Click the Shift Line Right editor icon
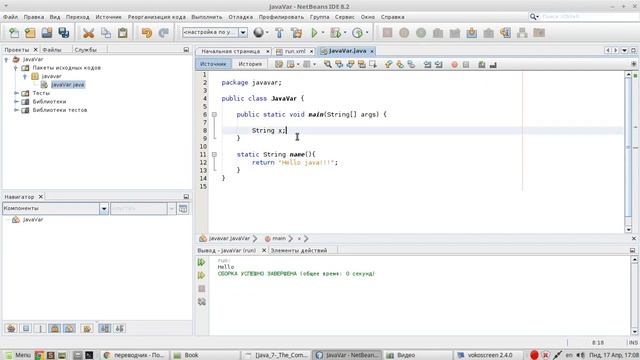 tap(439, 64)
